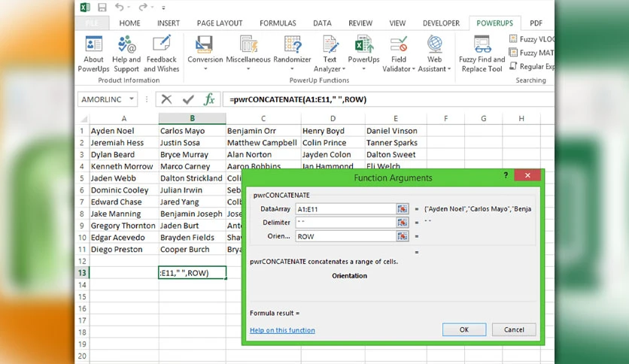The height and width of the screenshot is (364, 629).
Task: Launch Fuzzy Find and Replace Tool
Action: 482,54
